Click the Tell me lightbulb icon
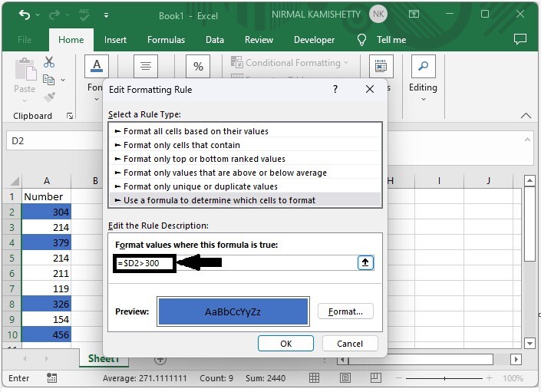 pyautogui.click(x=361, y=40)
